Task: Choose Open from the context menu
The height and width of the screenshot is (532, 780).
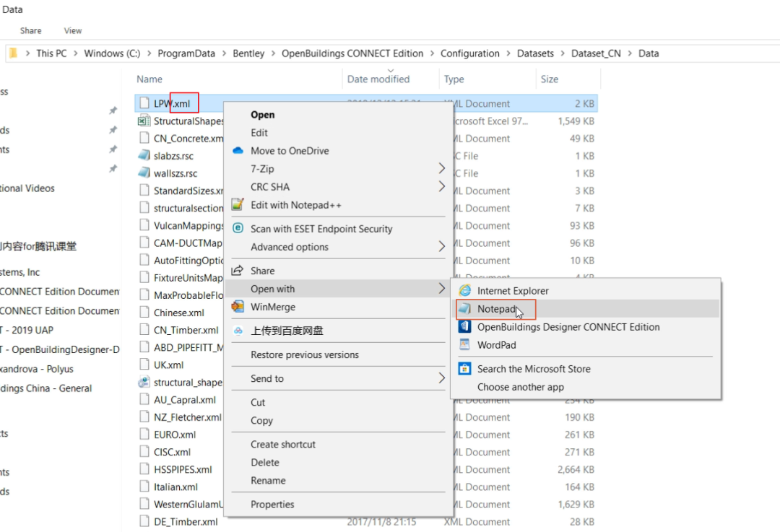Action: [x=263, y=114]
